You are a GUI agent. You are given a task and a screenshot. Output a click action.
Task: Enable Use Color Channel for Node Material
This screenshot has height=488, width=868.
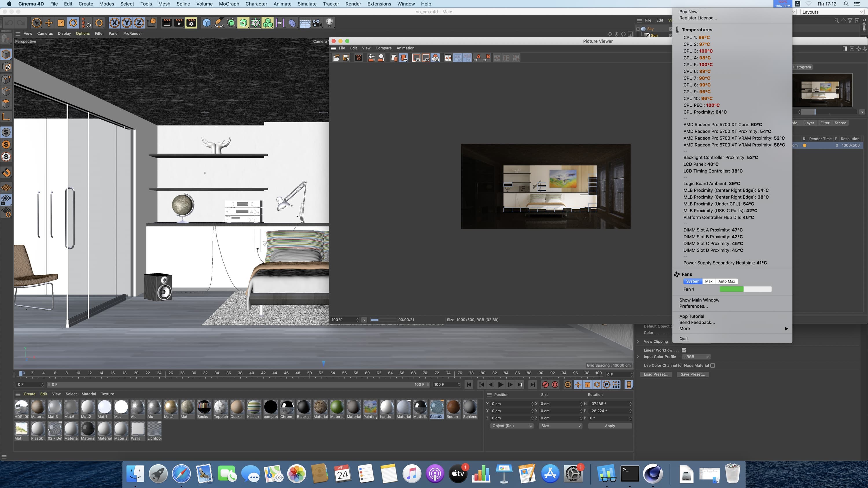coord(713,365)
